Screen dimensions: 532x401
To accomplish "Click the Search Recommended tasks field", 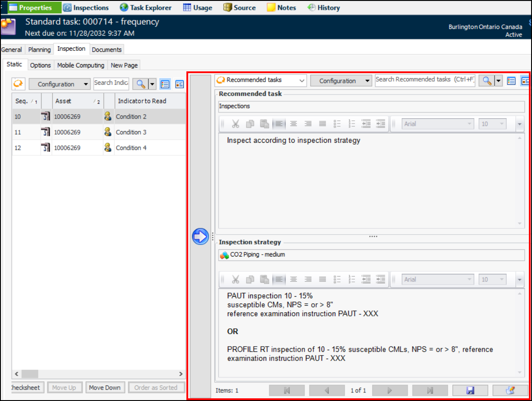I will point(425,80).
